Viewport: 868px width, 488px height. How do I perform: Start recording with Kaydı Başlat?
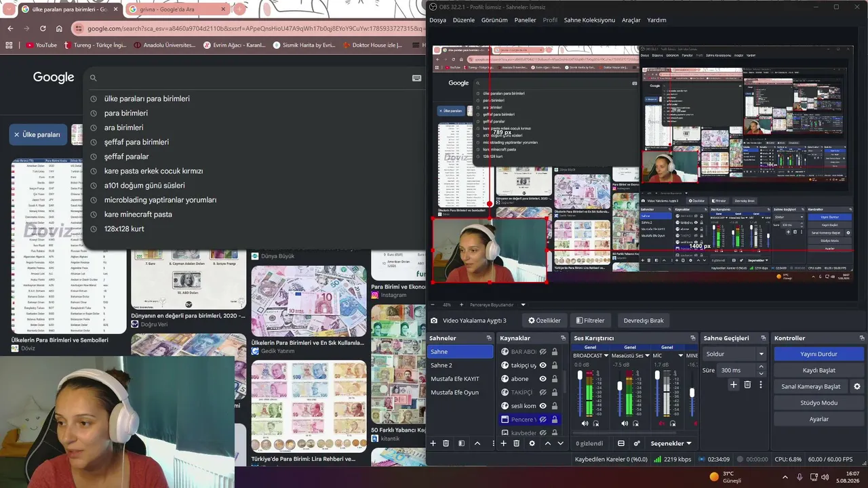coord(818,370)
